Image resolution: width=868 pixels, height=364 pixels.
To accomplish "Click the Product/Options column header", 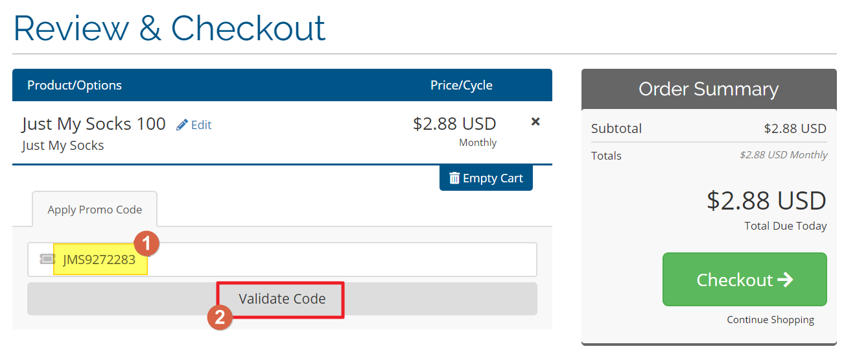I will click(x=75, y=85).
